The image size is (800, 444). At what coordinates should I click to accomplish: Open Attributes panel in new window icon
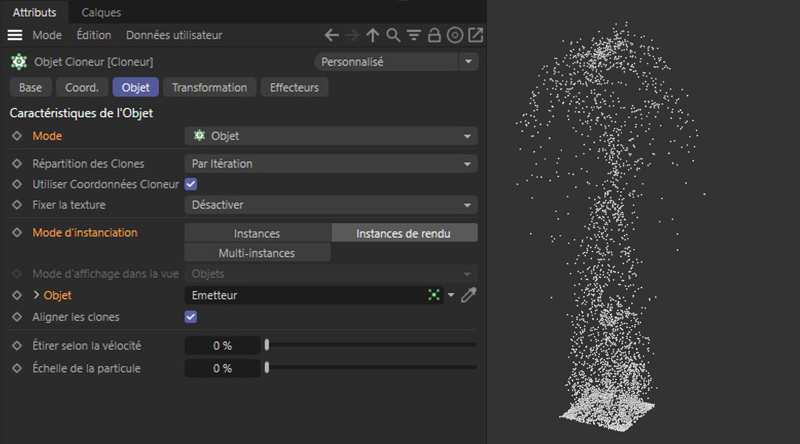pyautogui.click(x=475, y=35)
